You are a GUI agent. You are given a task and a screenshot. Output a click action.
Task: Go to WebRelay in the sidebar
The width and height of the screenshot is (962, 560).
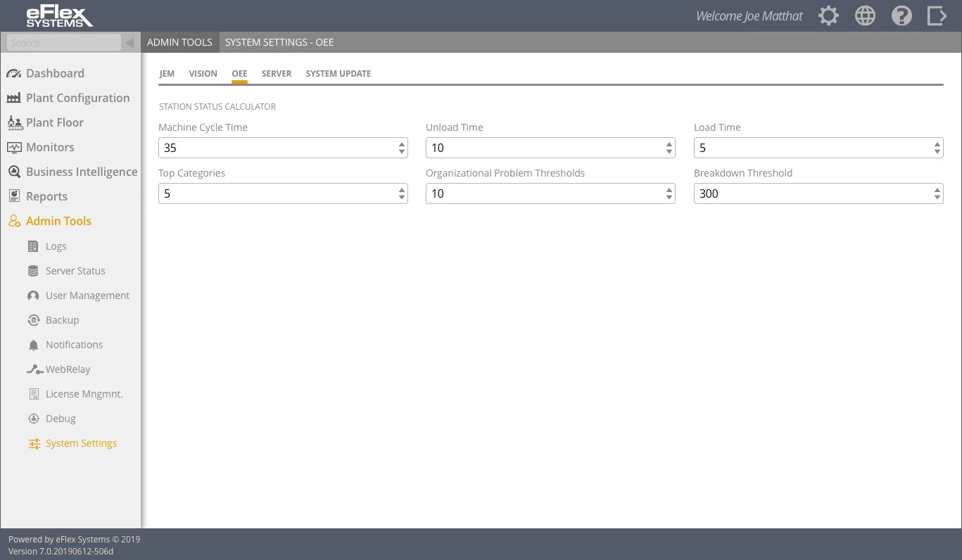68,369
